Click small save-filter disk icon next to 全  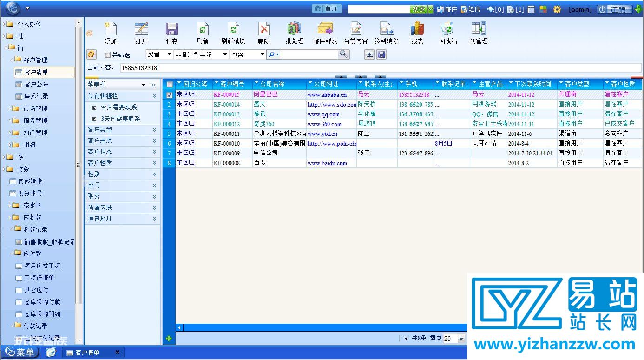tap(381, 54)
